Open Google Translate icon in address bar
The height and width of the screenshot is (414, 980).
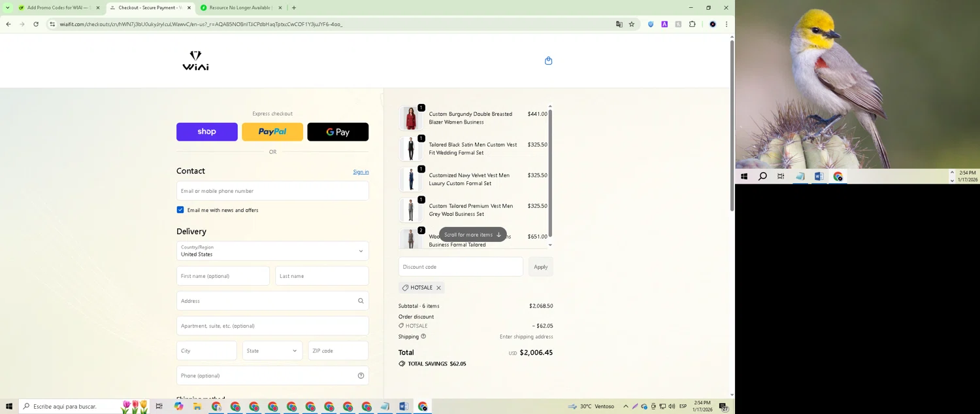[x=619, y=24]
